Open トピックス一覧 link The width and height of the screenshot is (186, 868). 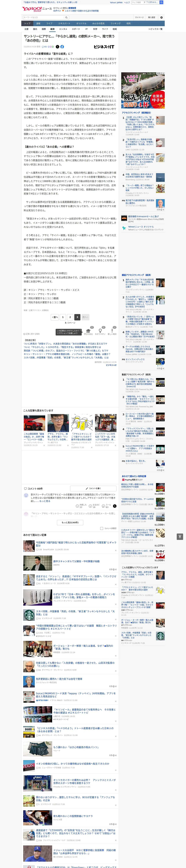[x=155, y=29]
